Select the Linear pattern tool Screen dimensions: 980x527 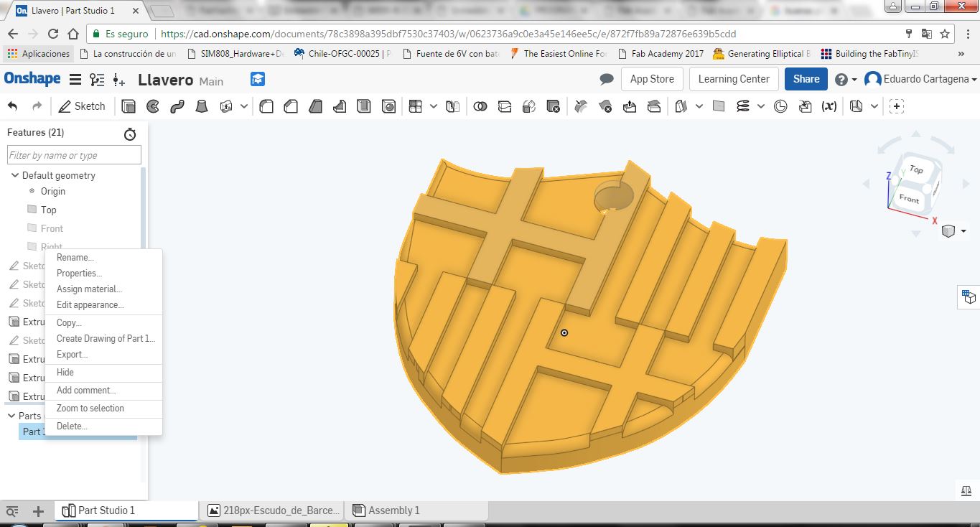pos(415,106)
